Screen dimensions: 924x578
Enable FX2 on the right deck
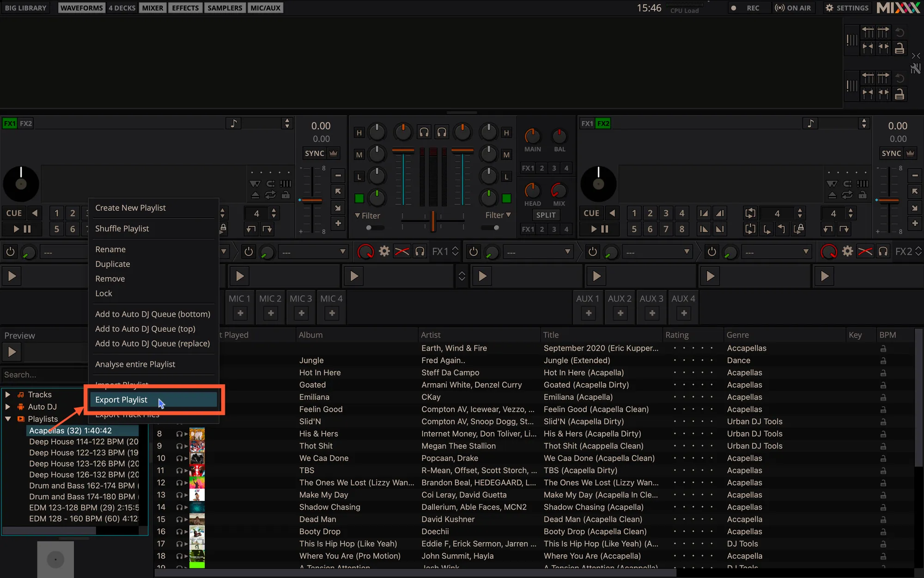[x=603, y=123]
